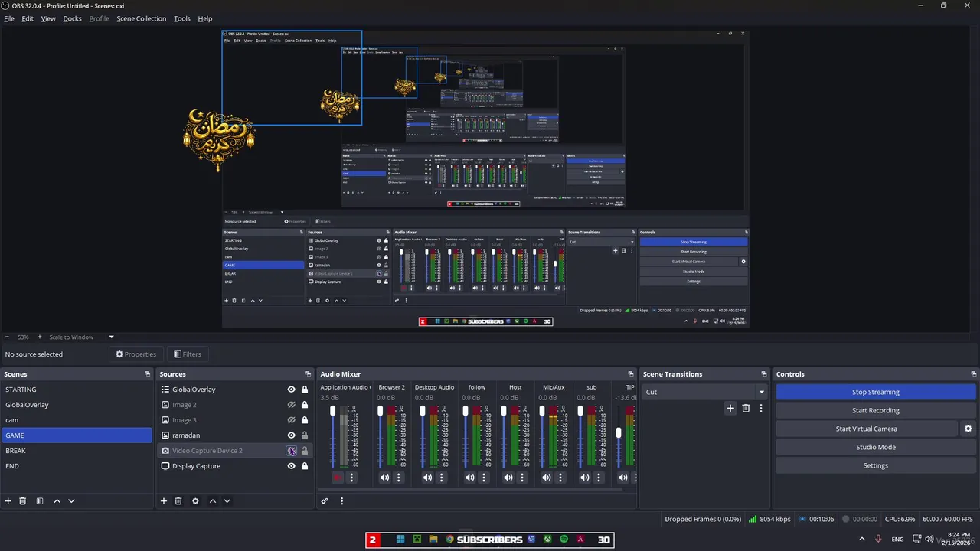Open Windows Start from the taskbar
This screenshot has width=980, height=551.
click(x=400, y=540)
